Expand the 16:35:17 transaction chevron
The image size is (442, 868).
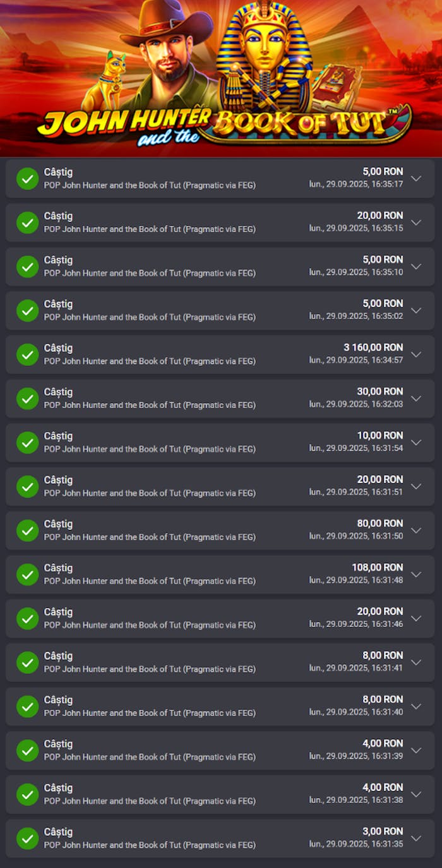tap(415, 179)
